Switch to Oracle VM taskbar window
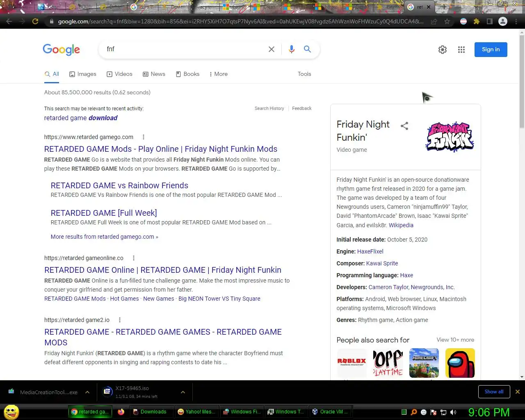This screenshot has width=525, height=420. click(x=330, y=412)
